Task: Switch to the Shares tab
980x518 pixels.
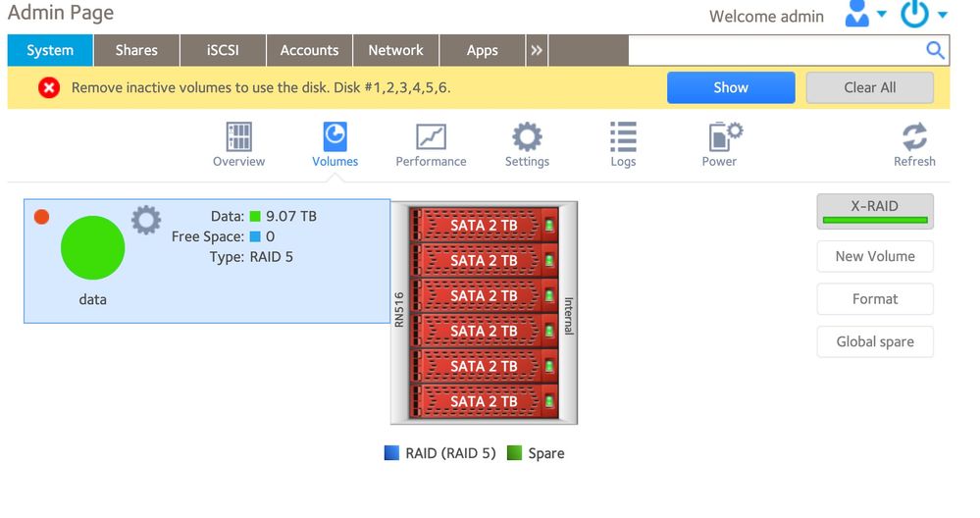Action: (x=136, y=50)
